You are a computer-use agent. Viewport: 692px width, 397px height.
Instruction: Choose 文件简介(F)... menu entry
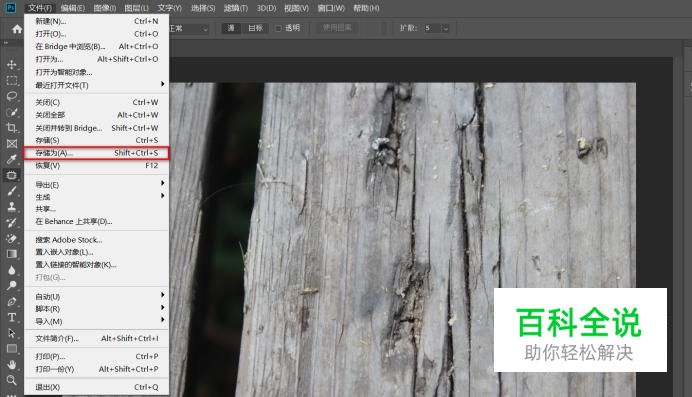[96, 338]
